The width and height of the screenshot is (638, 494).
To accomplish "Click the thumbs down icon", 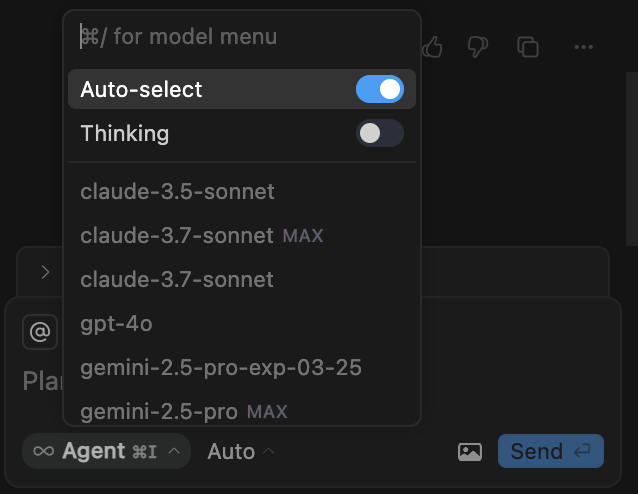I will (478, 46).
